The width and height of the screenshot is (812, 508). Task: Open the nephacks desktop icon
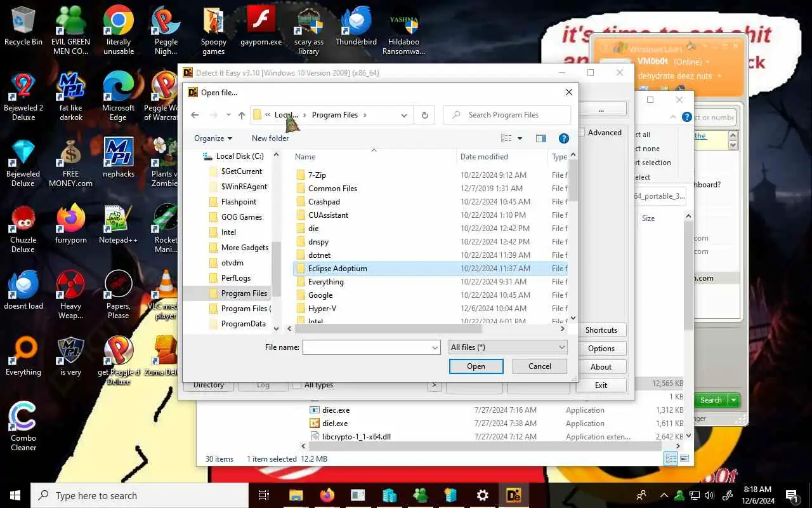[119, 157]
